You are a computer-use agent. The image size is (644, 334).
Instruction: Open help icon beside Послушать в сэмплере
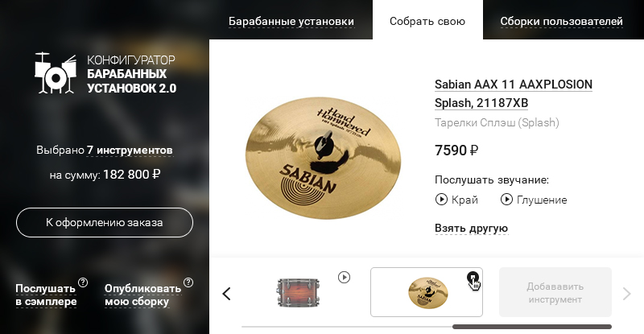pyautogui.click(x=83, y=282)
